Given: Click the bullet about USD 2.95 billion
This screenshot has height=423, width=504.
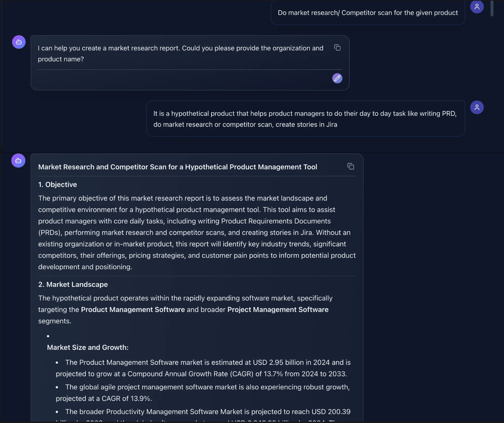Looking at the screenshot, I should point(203,368).
